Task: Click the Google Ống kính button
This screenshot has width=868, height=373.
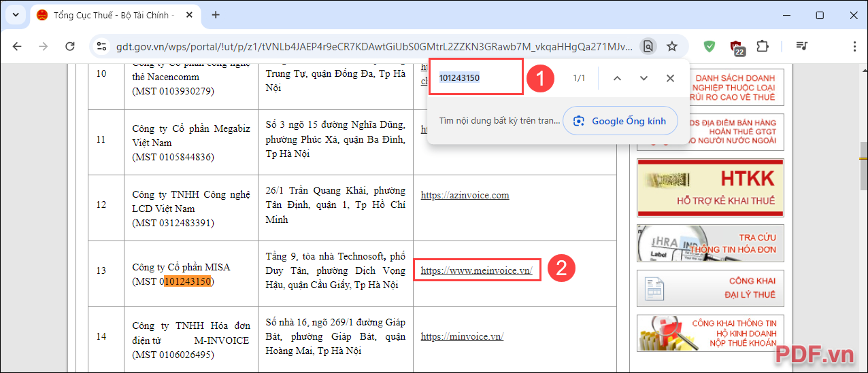Action: click(x=620, y=121)
